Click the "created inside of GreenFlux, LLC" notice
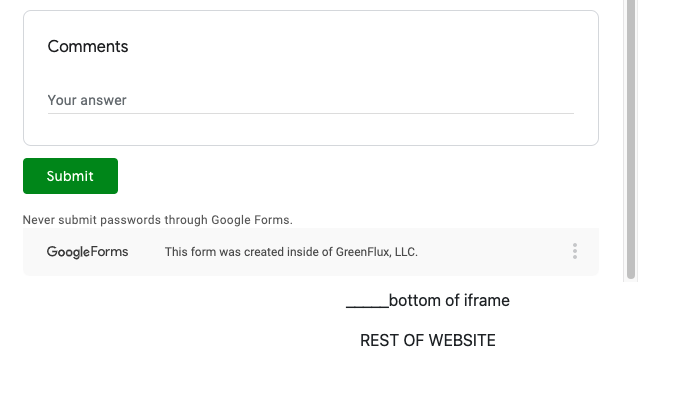The height and width of the screenshot is (408, 690). pyautogui.click(x=291, y=252)
